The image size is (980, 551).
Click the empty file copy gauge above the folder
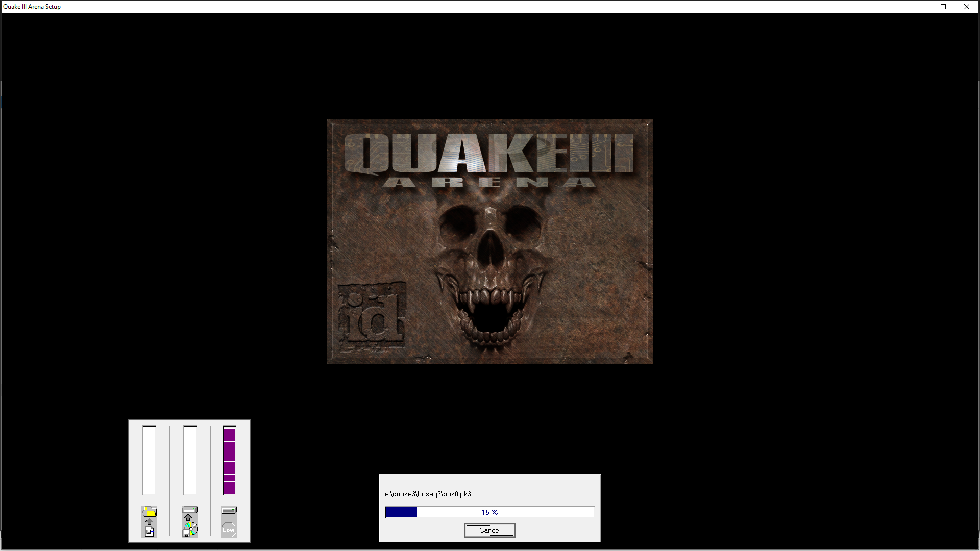pyautogui.click(x=150, y=460)
